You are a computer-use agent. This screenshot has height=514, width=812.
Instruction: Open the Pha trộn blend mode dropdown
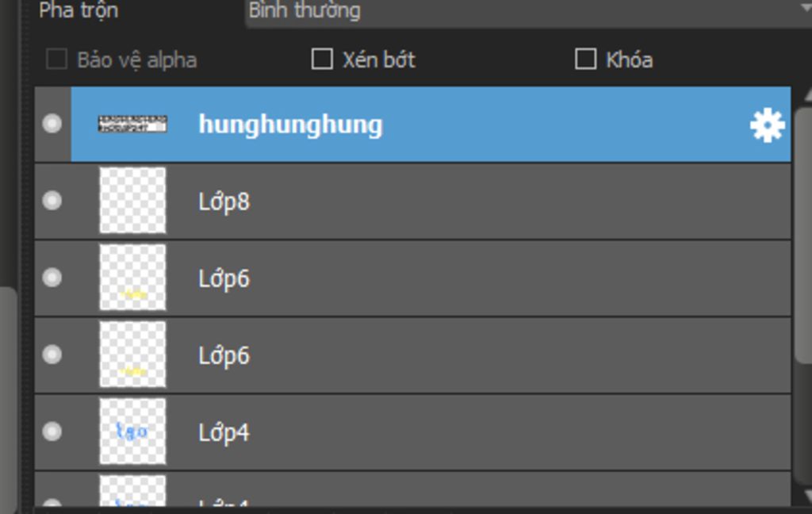coord(523,11)
